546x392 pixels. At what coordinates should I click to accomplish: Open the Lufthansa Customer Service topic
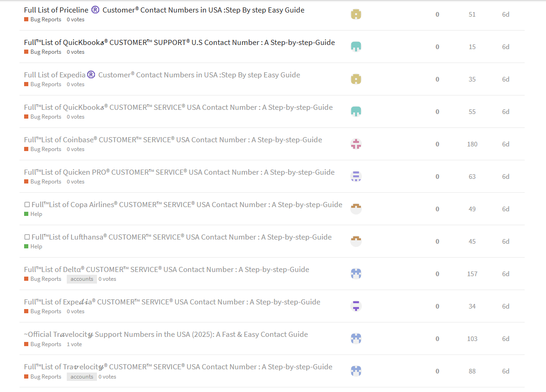[181, 237]
